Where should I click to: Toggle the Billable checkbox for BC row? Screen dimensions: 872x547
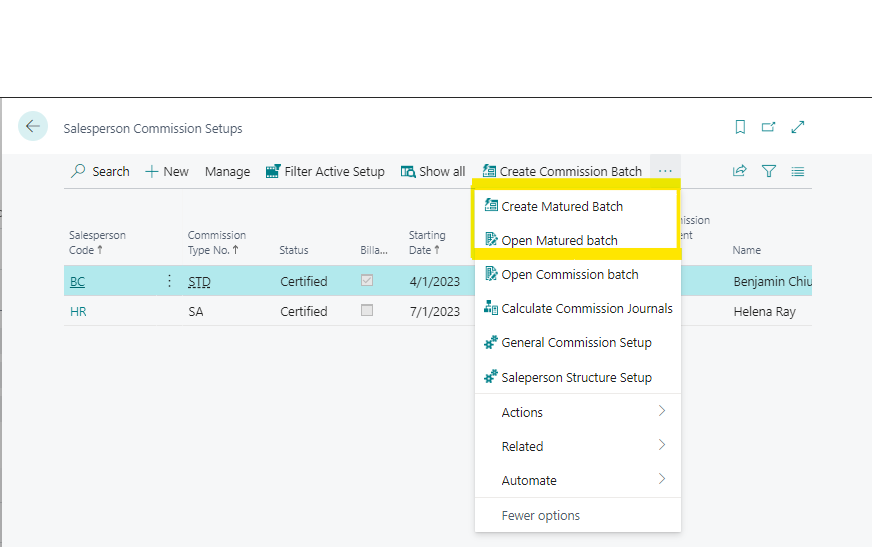pos(367,281)
